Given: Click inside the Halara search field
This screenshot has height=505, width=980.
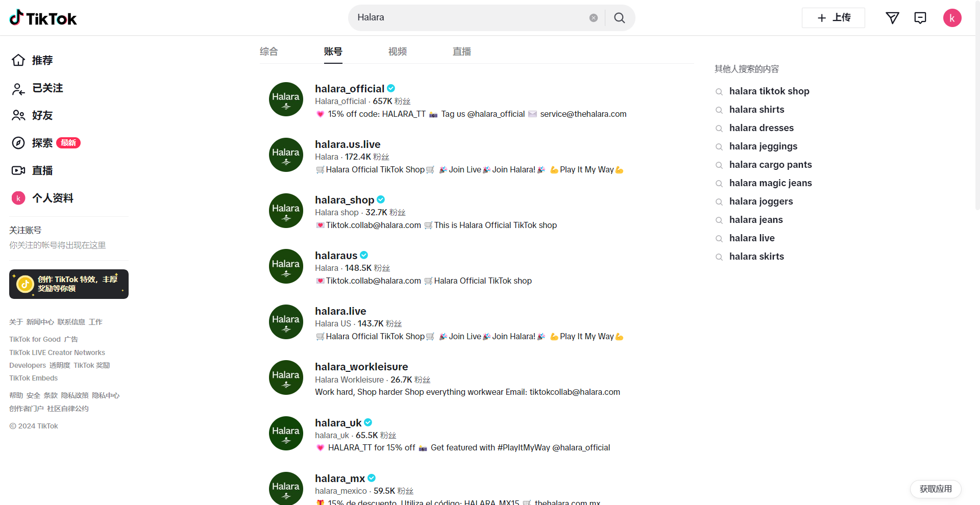Looking at the screenshot, I should tap(470, 18).
